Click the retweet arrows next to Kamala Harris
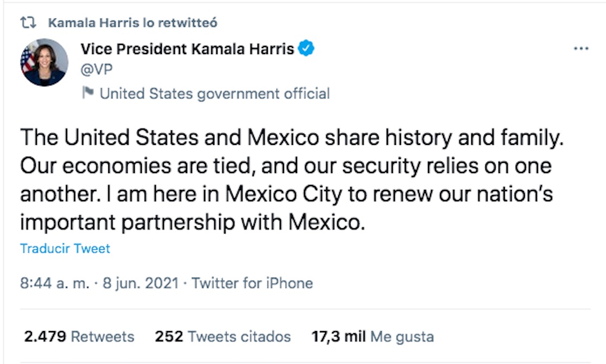The width and height of the screenshot is (606, 364). click(27, 22)
